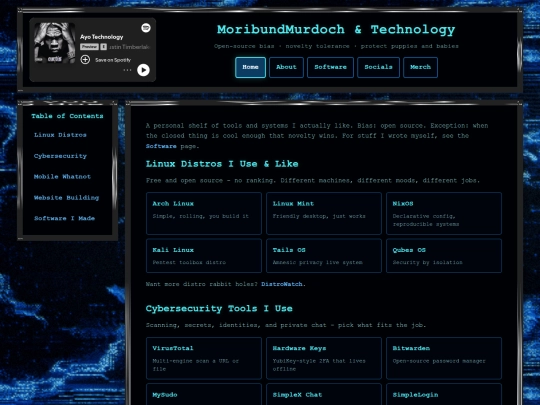Image resolution: width=540 pixels, height=405 pixels.
Task: Open the Software nav tab
Action: click(x=330, y=67)
